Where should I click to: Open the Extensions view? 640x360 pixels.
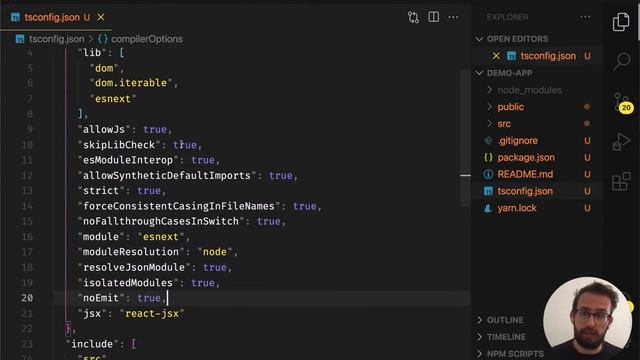621,181
